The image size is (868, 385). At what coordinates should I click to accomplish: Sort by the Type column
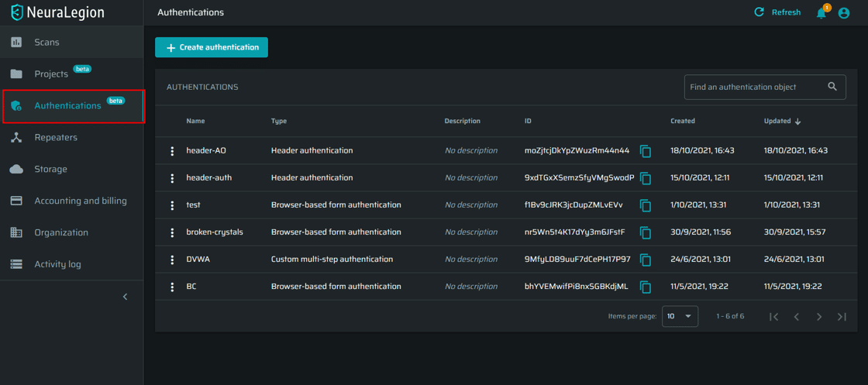point(279,121)
